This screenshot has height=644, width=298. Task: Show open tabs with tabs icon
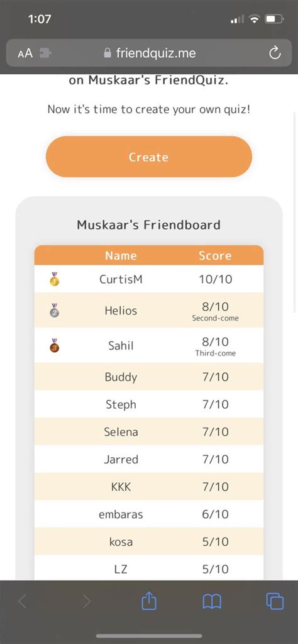point(275,601)
